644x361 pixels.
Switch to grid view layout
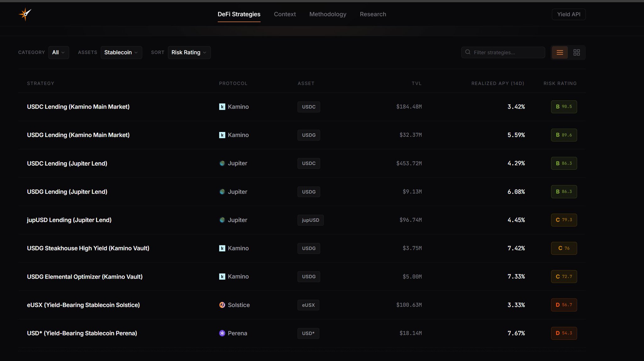coord(576,52)
